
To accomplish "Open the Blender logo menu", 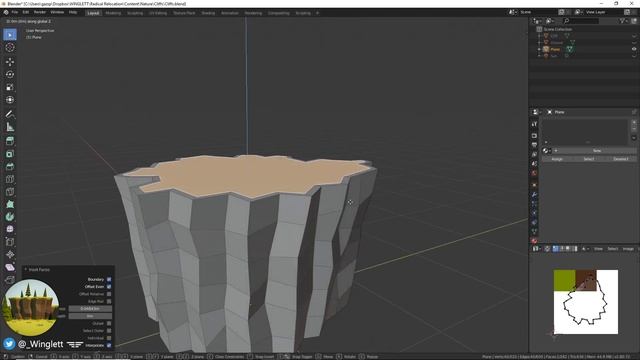I will tap(6, 13).
